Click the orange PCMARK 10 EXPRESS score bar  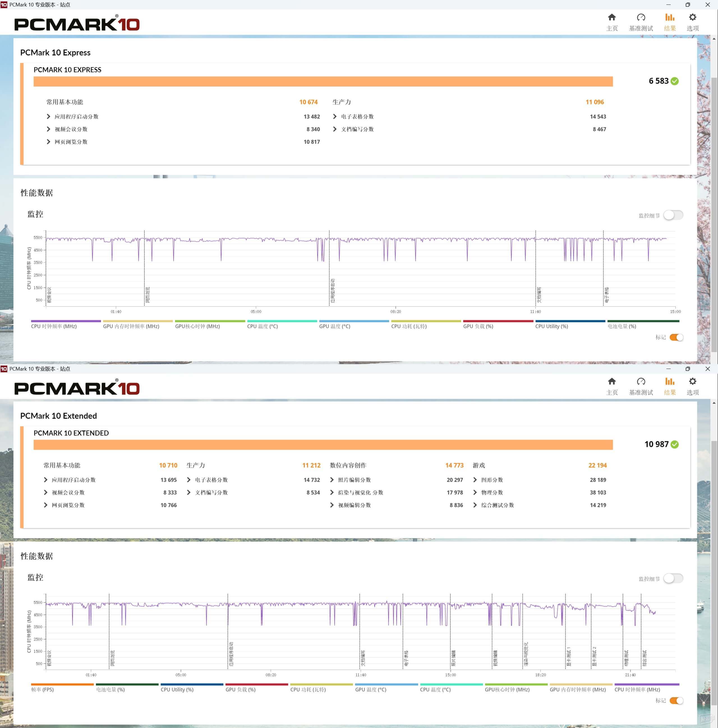click(x=323, y=81)
